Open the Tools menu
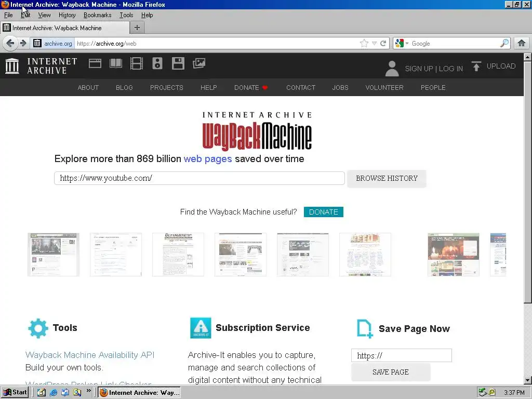 click(126, 15)
